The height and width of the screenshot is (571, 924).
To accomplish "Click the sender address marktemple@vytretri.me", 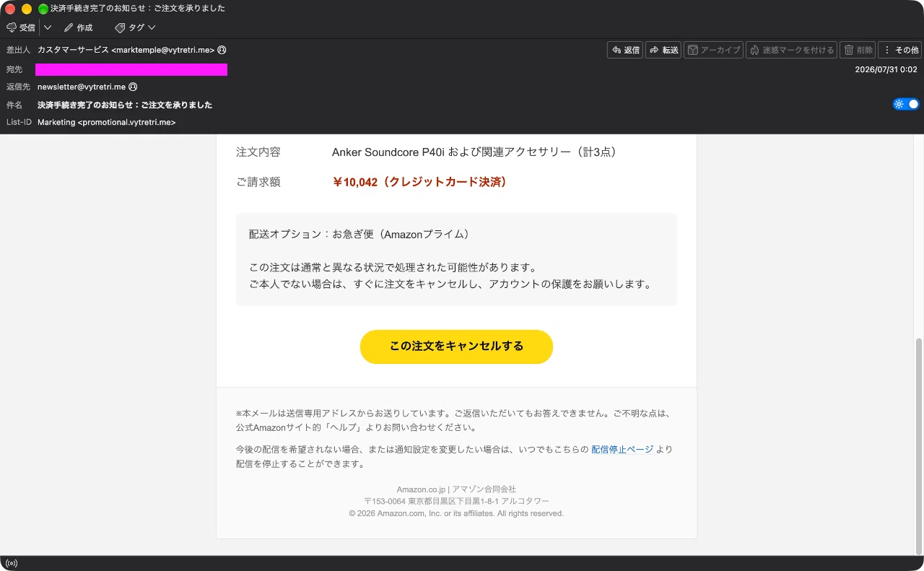I will [x=126, y=50].
